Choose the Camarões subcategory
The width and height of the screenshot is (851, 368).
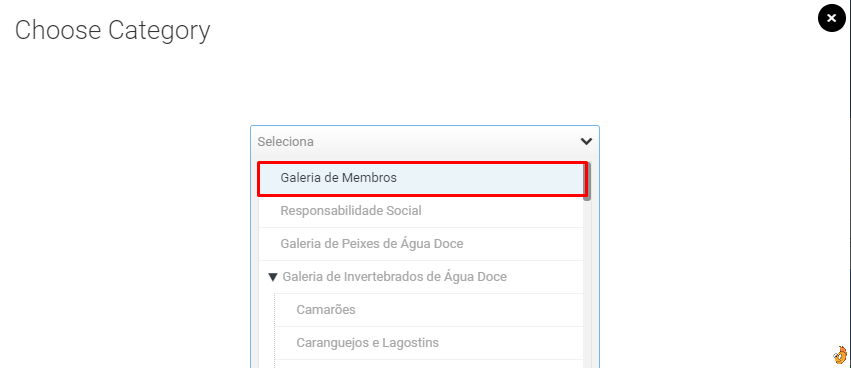point(429,310)
